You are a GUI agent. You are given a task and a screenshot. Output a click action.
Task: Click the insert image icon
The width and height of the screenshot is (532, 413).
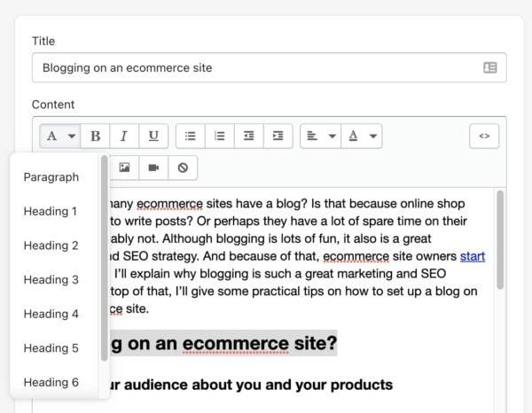pyautogui.click(x=124, y=167)
